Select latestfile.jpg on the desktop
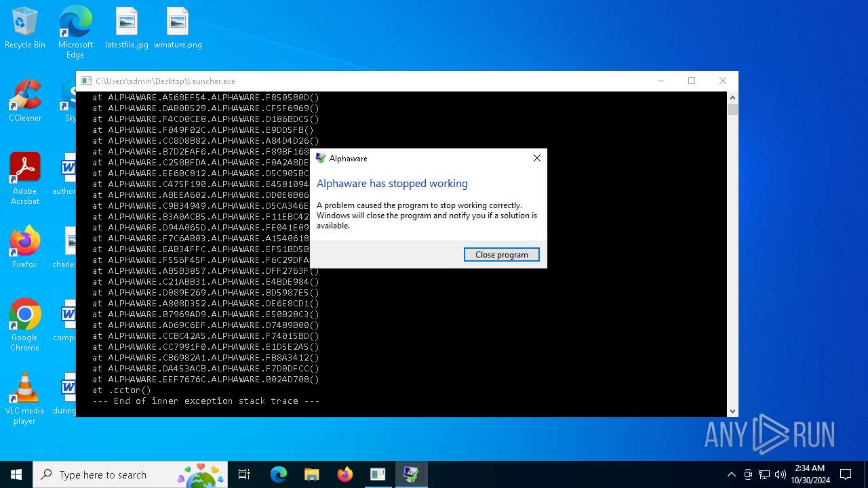This screenshot has height=488, width=868. pyautogui.click(x=126, y=28)
